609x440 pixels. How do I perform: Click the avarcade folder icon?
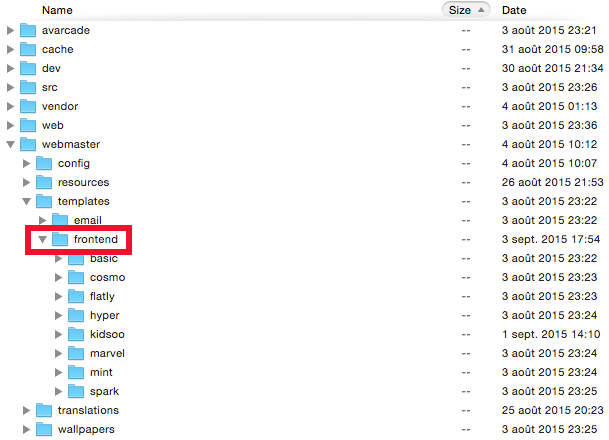(x=28, y=31)
